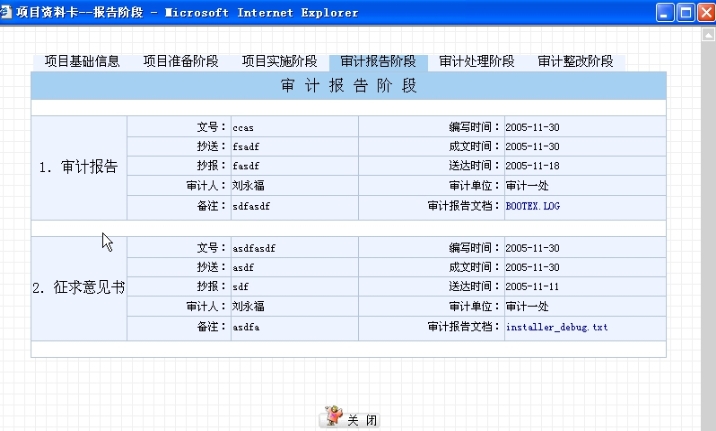The height and width of the screenshot is (431, 716).
Task: Go to the 审计处理阶段 tab
Action: [476, 61]
